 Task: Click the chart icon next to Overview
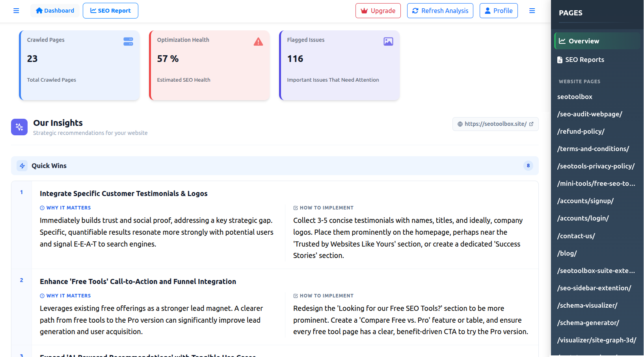point(562,41)
